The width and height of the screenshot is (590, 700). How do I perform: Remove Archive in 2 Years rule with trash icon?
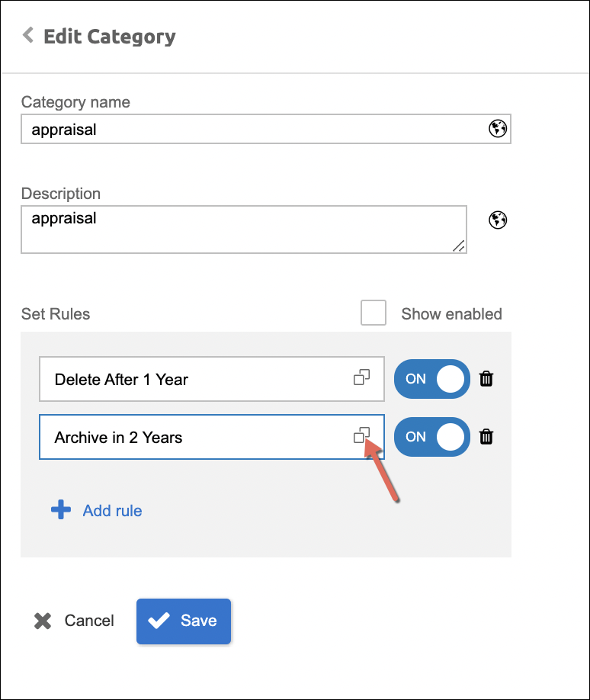coord(486,437)
